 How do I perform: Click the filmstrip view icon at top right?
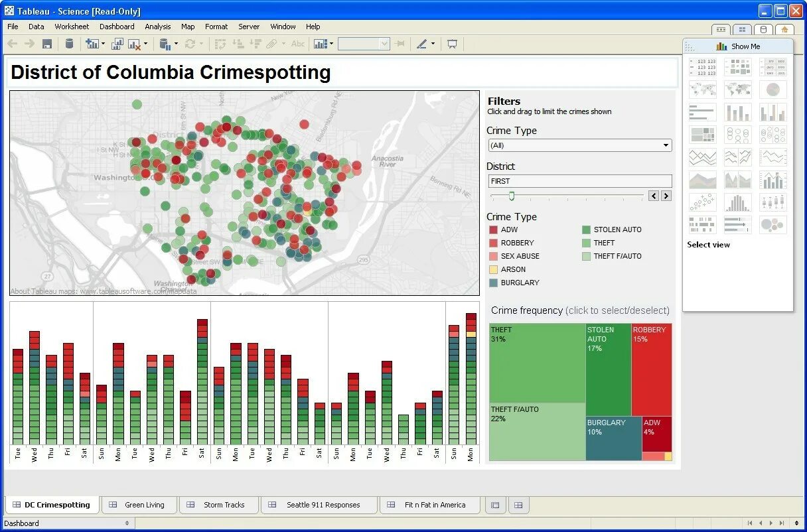pyautogui.click(x=721, y=29)
